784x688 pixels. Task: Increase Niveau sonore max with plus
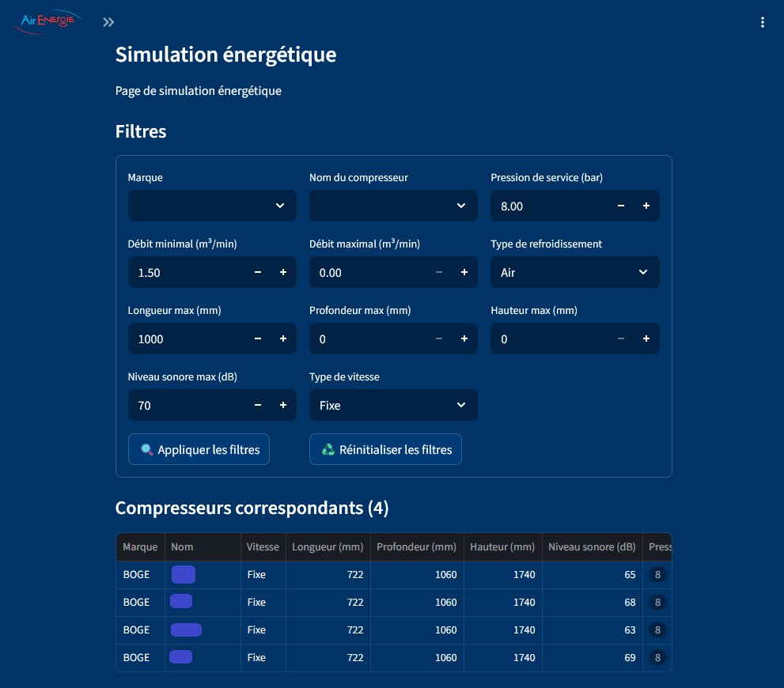[283, 405]
